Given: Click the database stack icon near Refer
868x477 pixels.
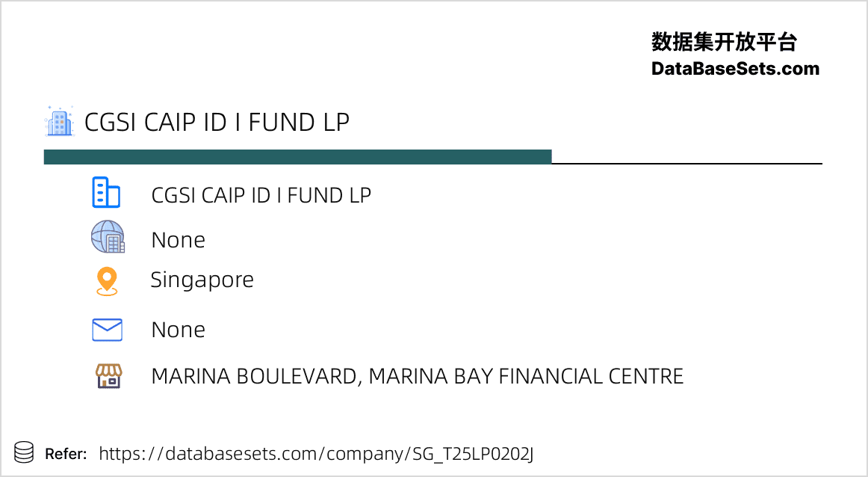Looking at the screenshot, I should coord(24,452).
